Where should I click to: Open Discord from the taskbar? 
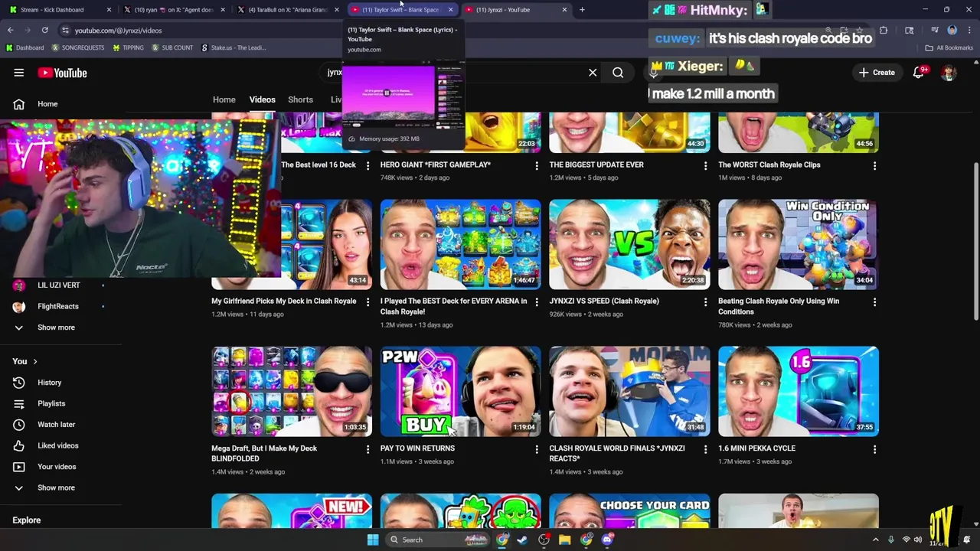(607, 540)
